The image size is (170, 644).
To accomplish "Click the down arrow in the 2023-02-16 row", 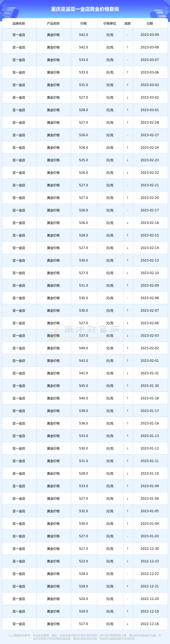I will pos(128,223).
